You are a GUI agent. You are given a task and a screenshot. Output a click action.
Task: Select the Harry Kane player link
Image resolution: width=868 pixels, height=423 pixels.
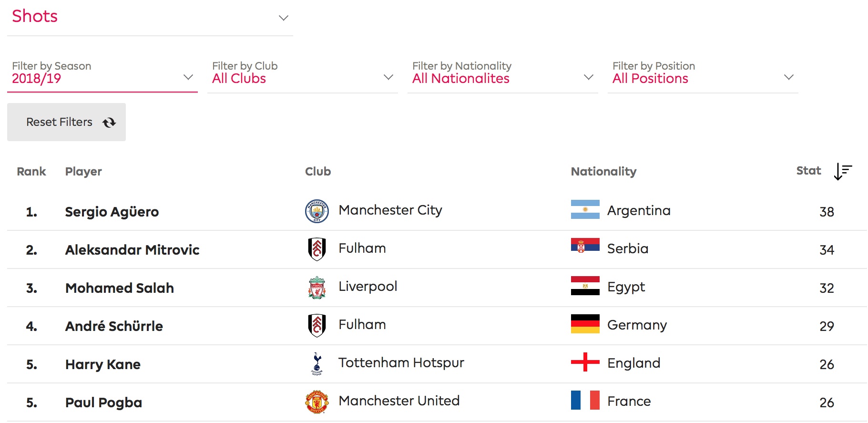click(103, 364)
